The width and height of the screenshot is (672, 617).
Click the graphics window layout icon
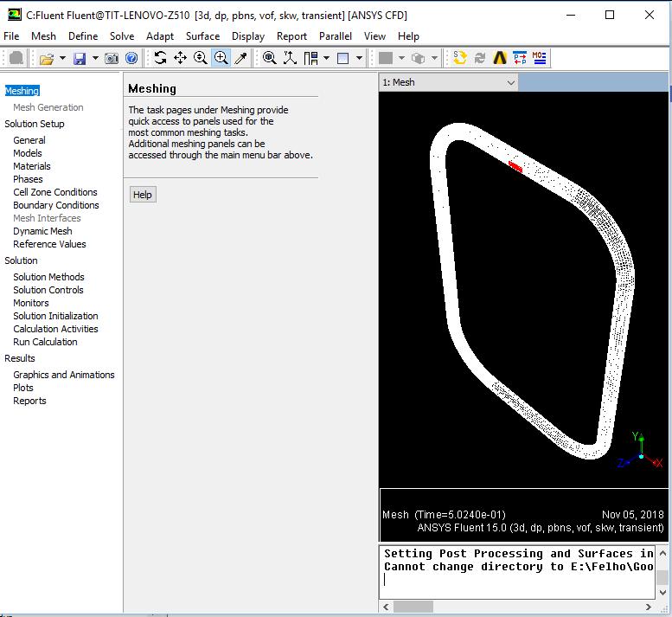343,58
